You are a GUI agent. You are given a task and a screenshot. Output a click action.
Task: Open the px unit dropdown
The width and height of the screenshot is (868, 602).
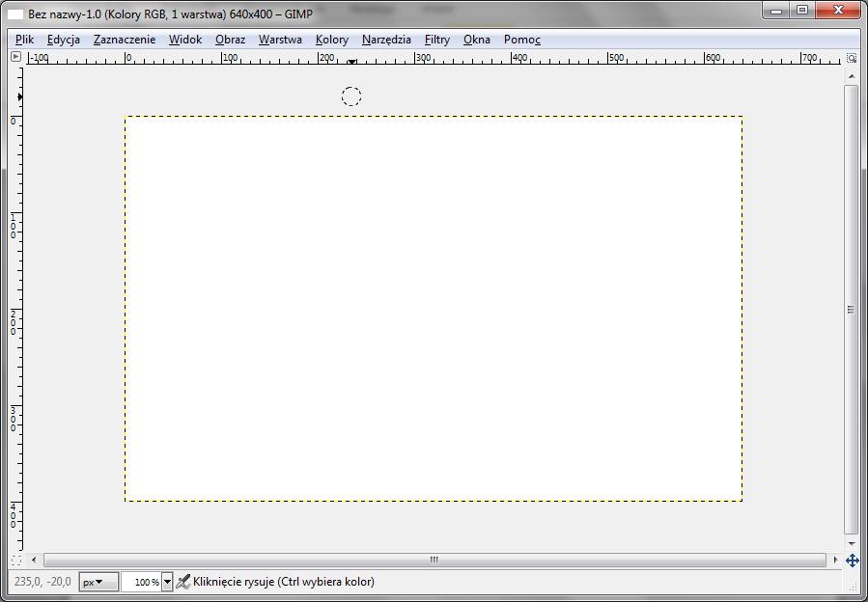pos(98,582)
